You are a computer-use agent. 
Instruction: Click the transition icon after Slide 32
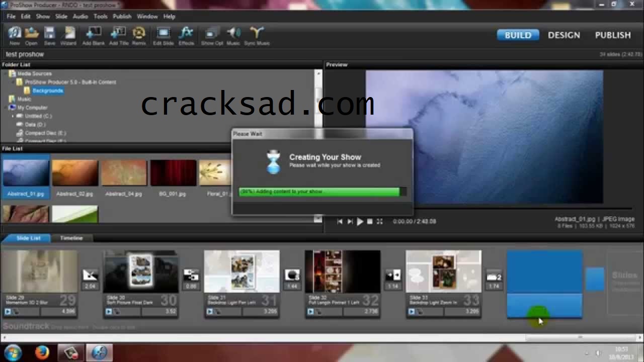click(x=393, y=276)
